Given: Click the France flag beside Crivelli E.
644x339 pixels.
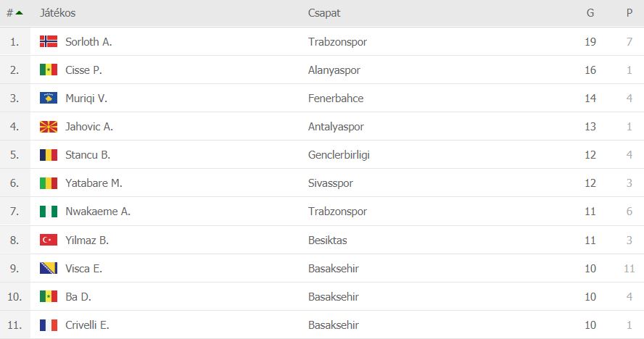Looking at the screenshot, I should 49,325.
